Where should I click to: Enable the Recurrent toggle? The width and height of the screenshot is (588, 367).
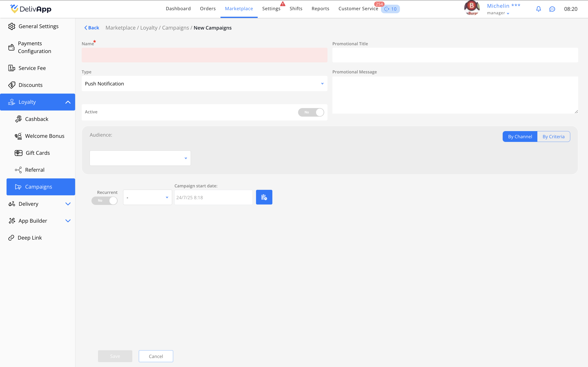click(105, 200)
